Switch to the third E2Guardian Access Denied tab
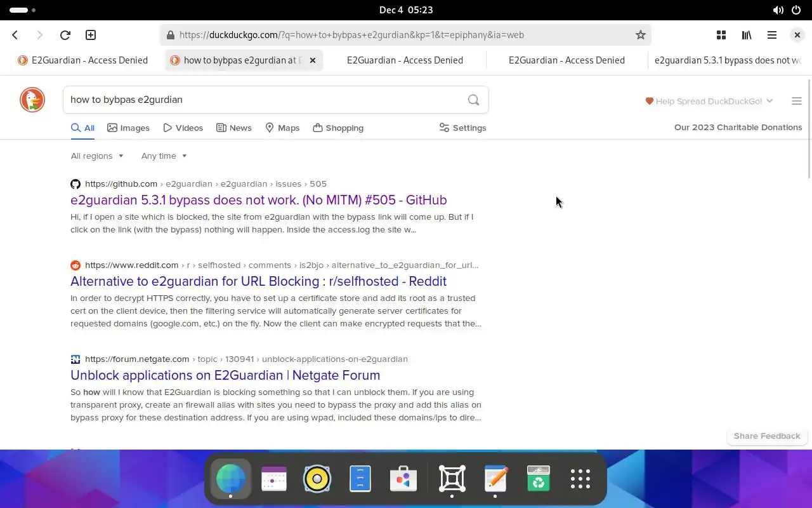Screen dimensions: 812x508 [x=405, y=60]
